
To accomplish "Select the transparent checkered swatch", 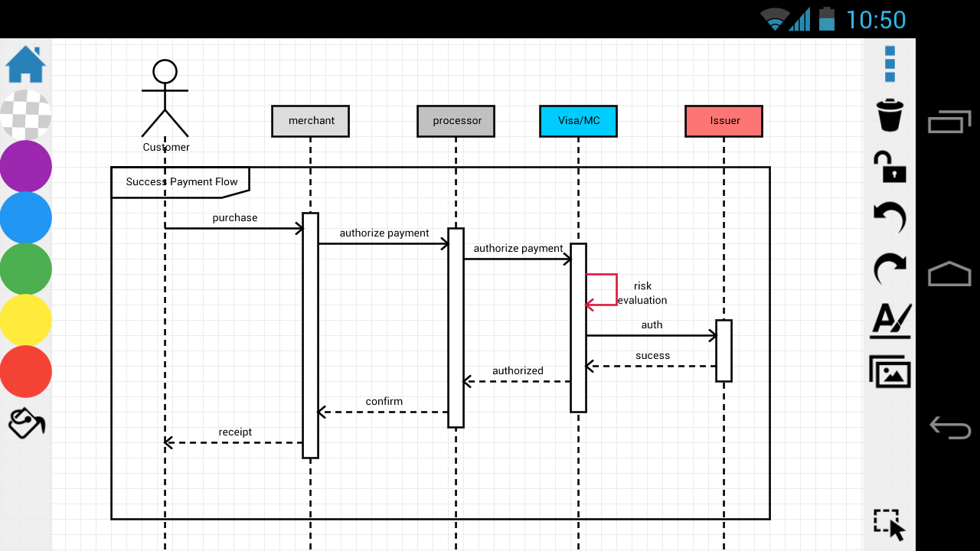I will pyautogui.click(x=25, y=114).
